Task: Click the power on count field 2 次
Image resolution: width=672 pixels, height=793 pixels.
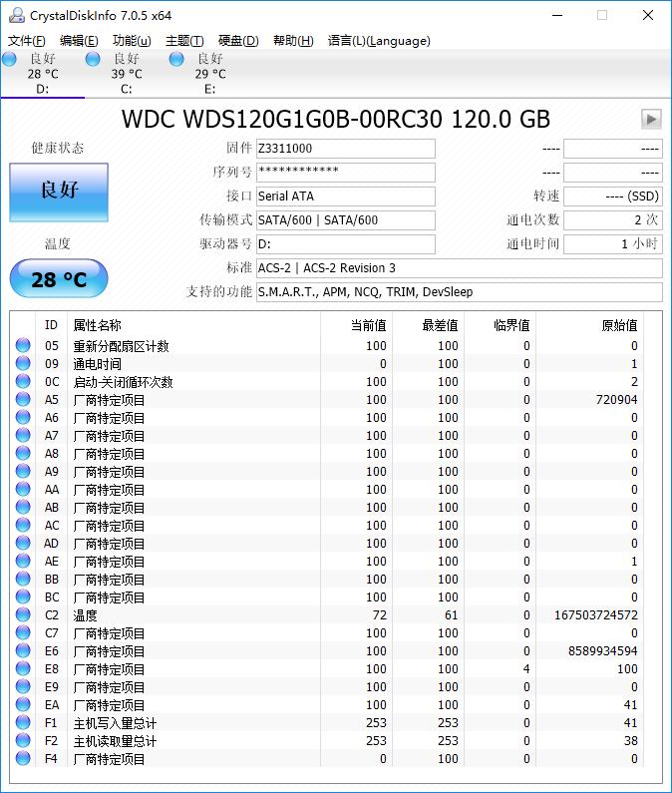Action: point(613,220)
